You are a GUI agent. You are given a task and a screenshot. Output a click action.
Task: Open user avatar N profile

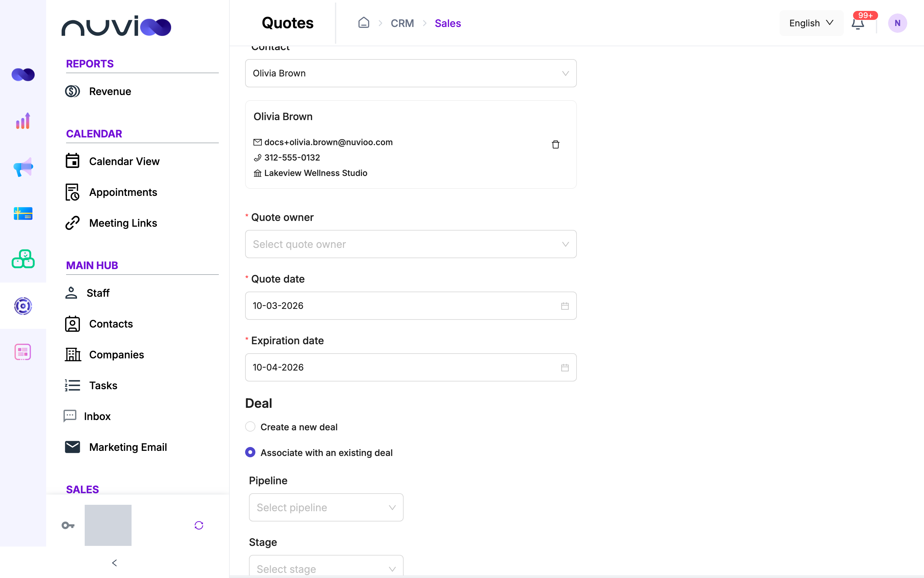[x=897, y=23]
